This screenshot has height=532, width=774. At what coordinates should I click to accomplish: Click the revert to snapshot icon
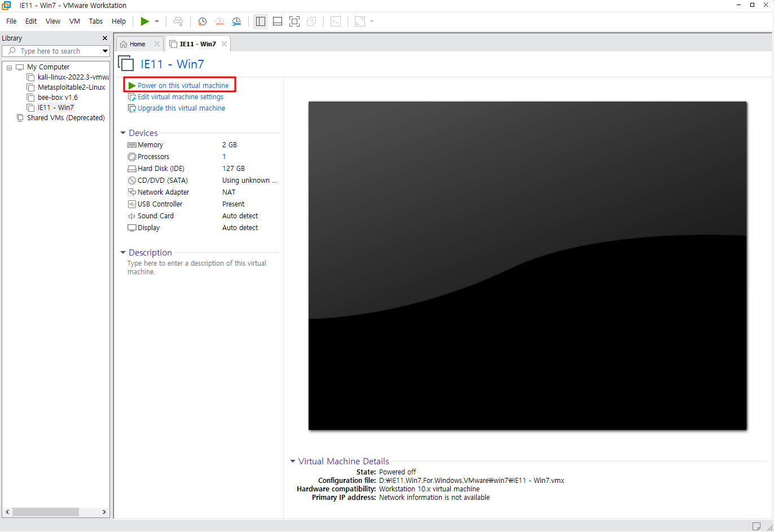pyautogui.click(x=219, y=21)
